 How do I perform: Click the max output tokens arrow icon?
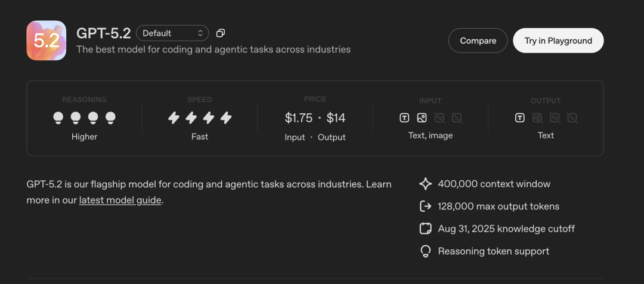[x=426, y=206]
